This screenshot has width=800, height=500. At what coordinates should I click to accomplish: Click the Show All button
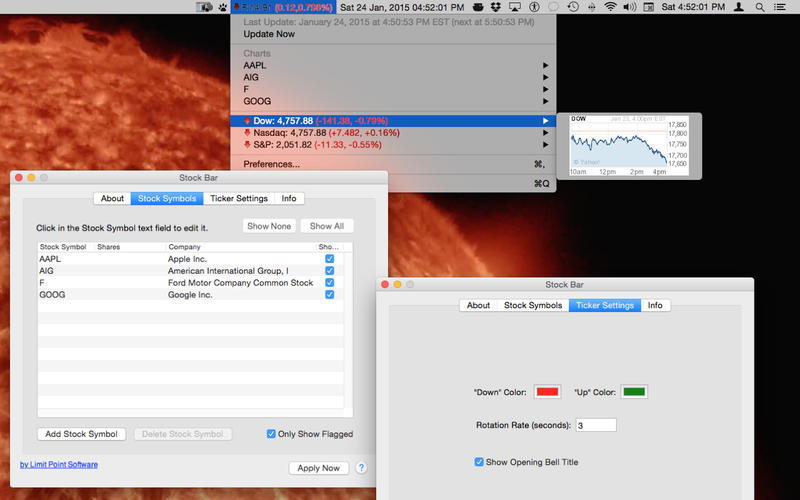[327, 226]
